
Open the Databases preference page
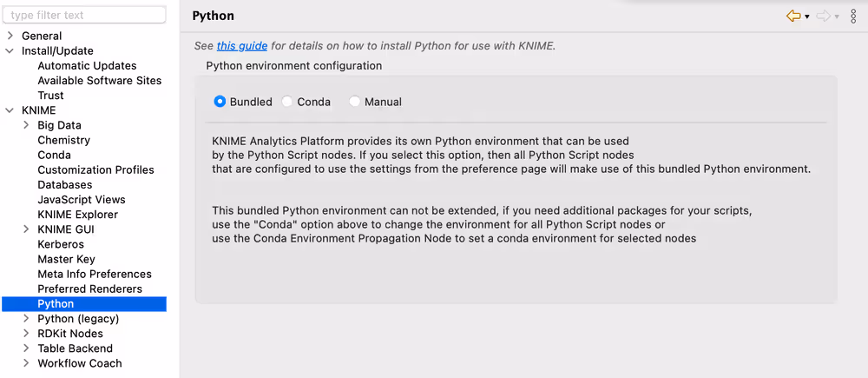(64, 185)
